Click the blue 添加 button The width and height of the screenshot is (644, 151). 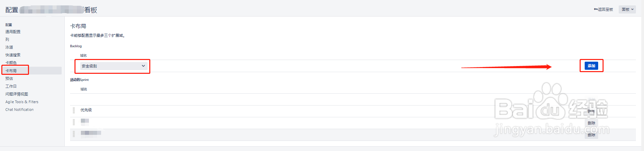pyautogui.click(x=591, y=66)
